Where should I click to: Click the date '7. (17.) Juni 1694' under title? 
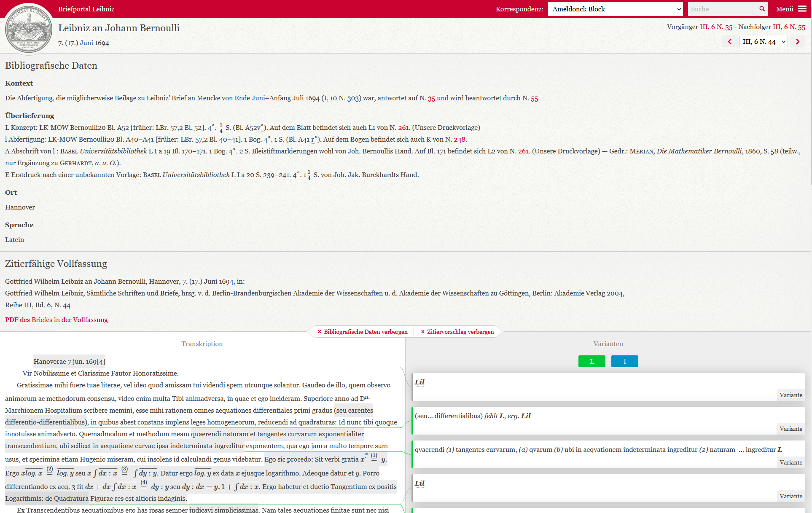coord(83,43)
